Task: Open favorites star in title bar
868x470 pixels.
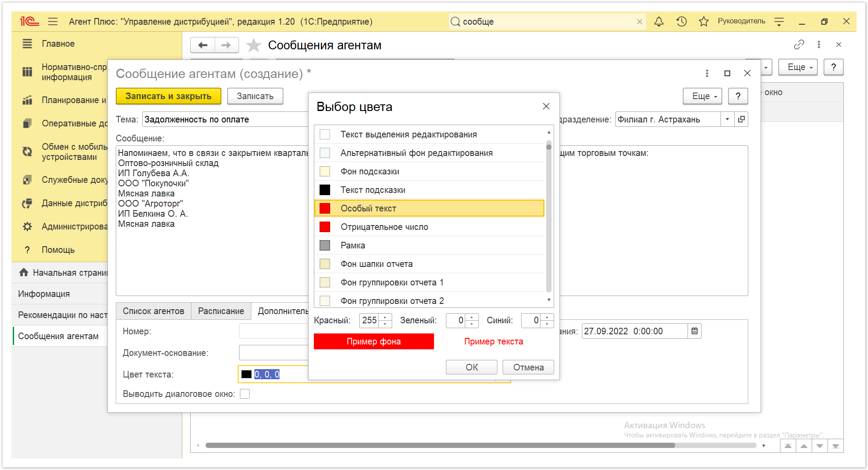Action: coord(703,22)
